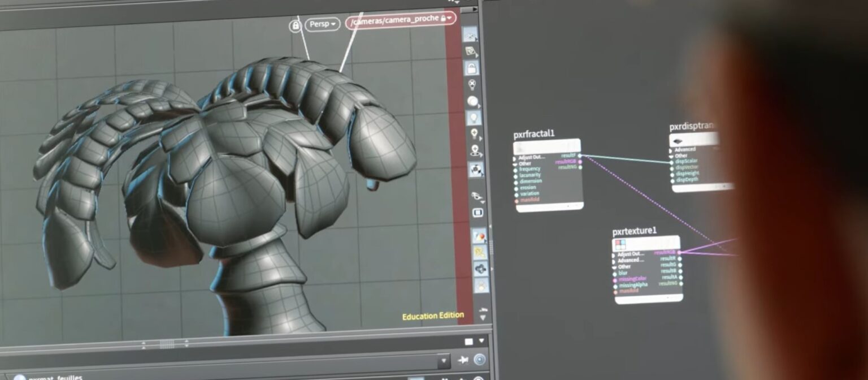Click the pin icon beside path bar

(464, 360)
